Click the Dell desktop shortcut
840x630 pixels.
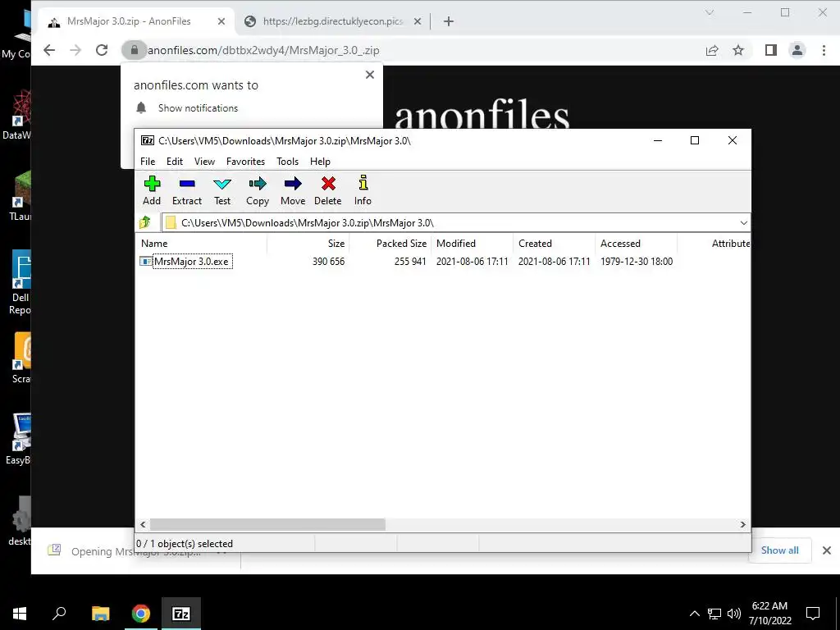21,282
